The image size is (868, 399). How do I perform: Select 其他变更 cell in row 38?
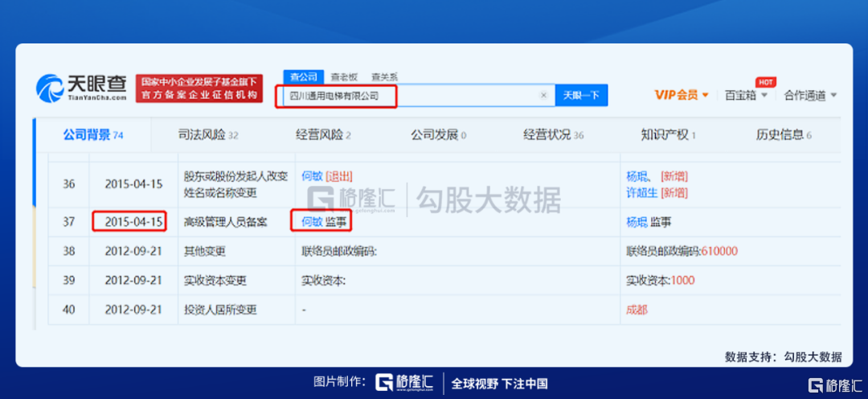click(x=205, y=251)
